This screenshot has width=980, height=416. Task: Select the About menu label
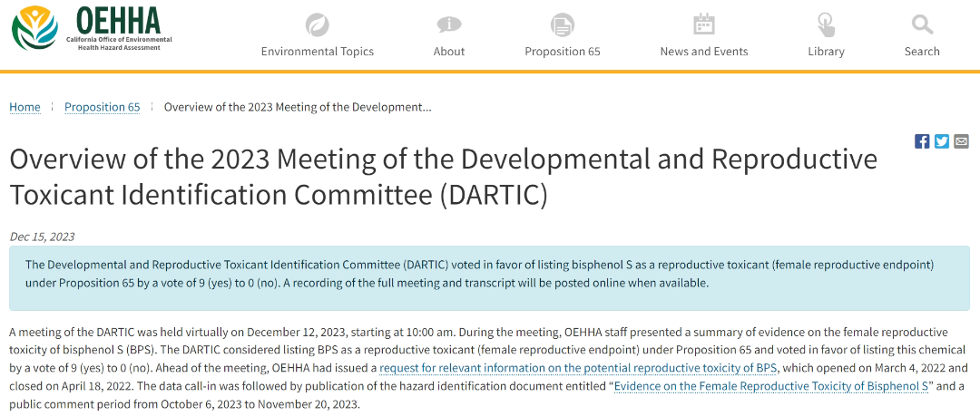click(x=449, y=52)
